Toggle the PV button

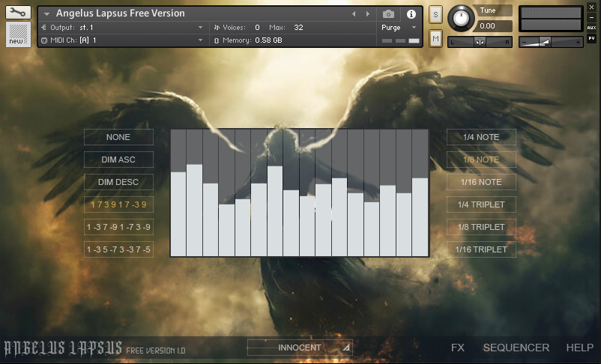click(591, 38)
